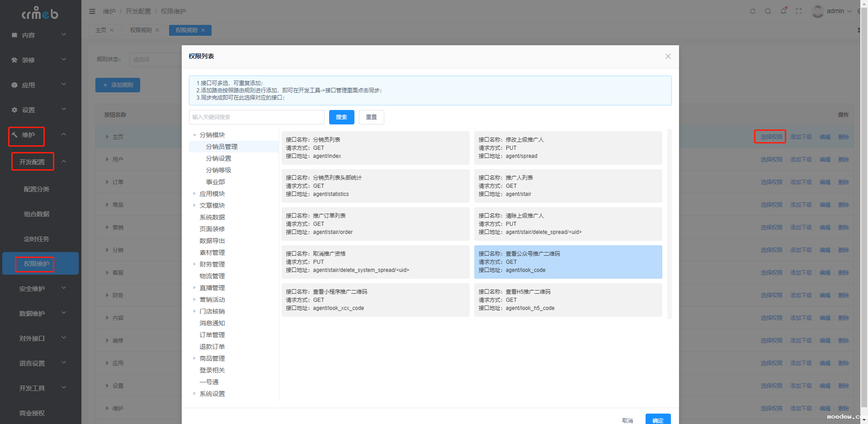The image size is (868, 424).
Task: Expand the 财务管理 tree node
Action: coord(195,264)
